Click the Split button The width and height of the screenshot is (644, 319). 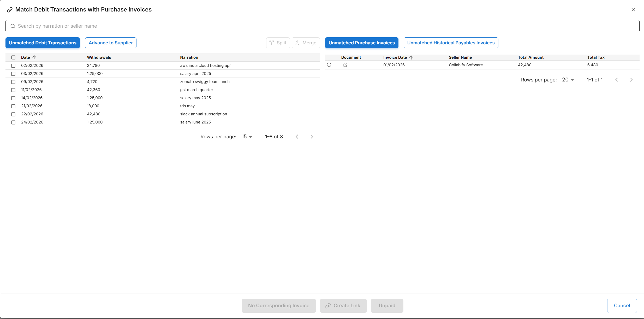(278, 43)
